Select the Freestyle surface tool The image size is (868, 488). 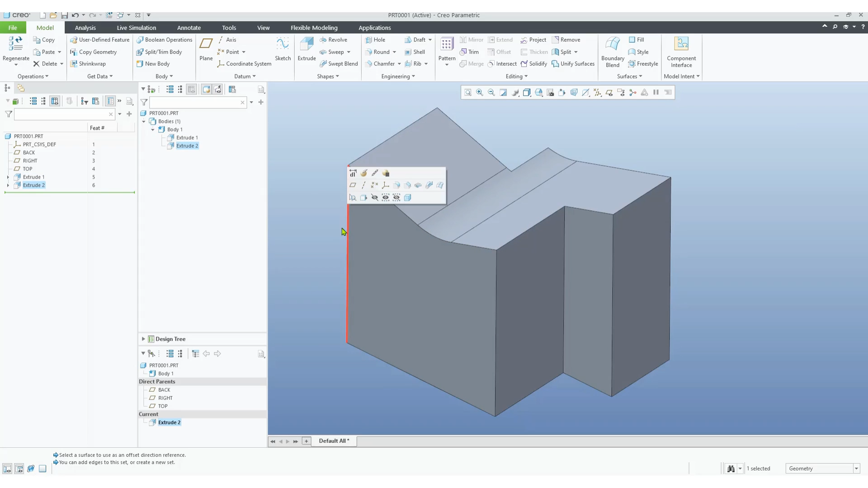pos(643,64)
